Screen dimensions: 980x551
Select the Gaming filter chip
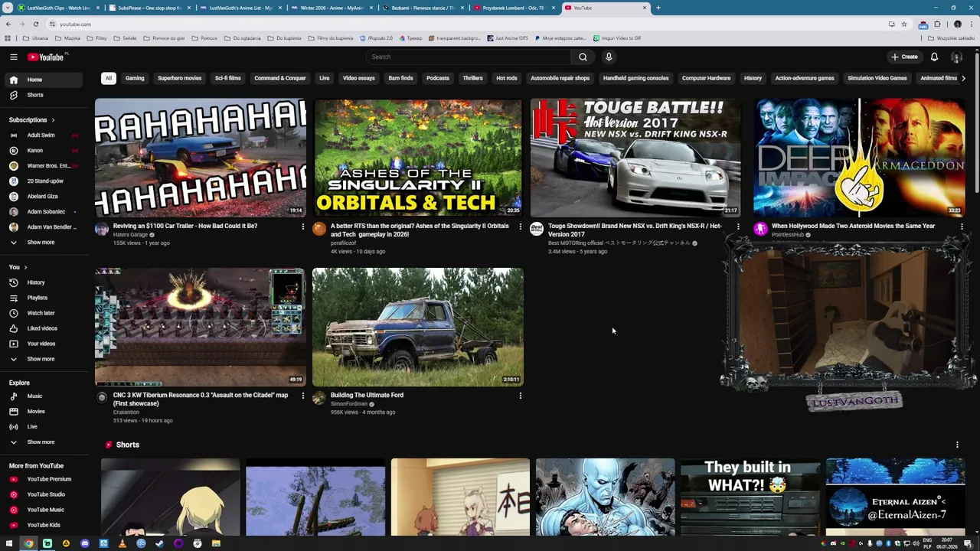click(135, 78)
